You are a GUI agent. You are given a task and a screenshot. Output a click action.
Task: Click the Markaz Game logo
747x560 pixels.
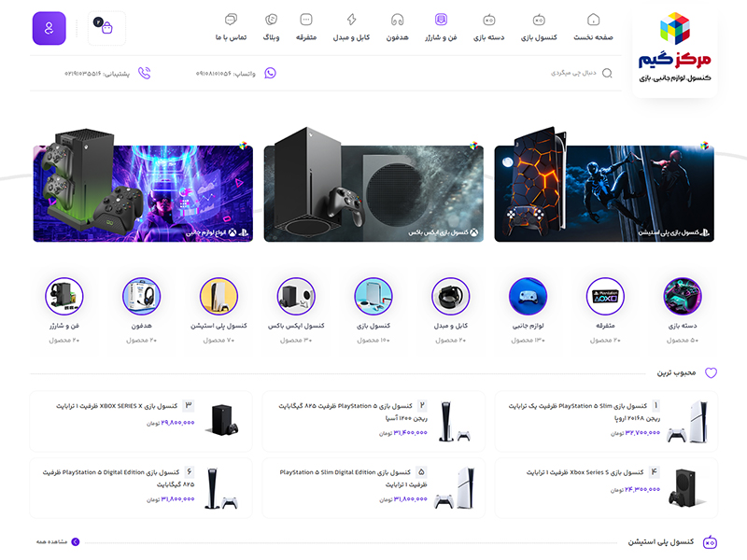click(x=674, y=48)
